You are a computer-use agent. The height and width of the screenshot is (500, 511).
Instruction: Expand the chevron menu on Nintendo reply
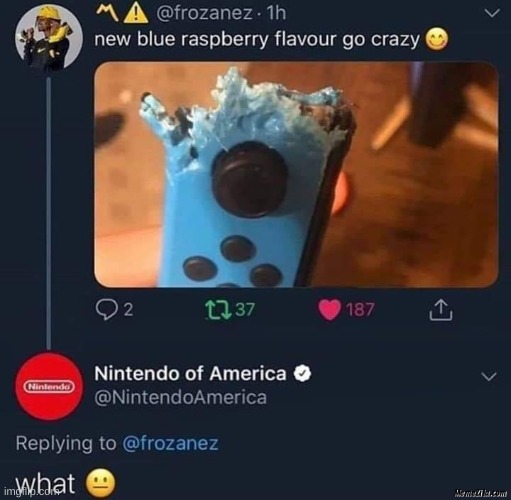489,376
